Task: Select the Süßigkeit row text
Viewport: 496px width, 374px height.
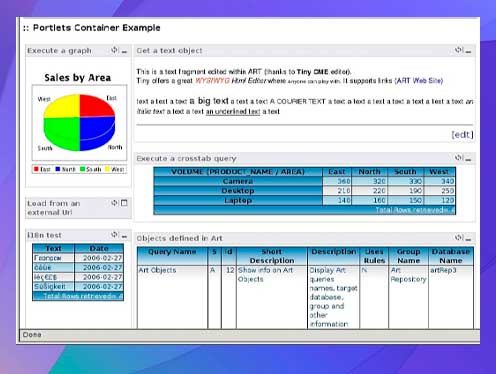Action: point(50,287)
